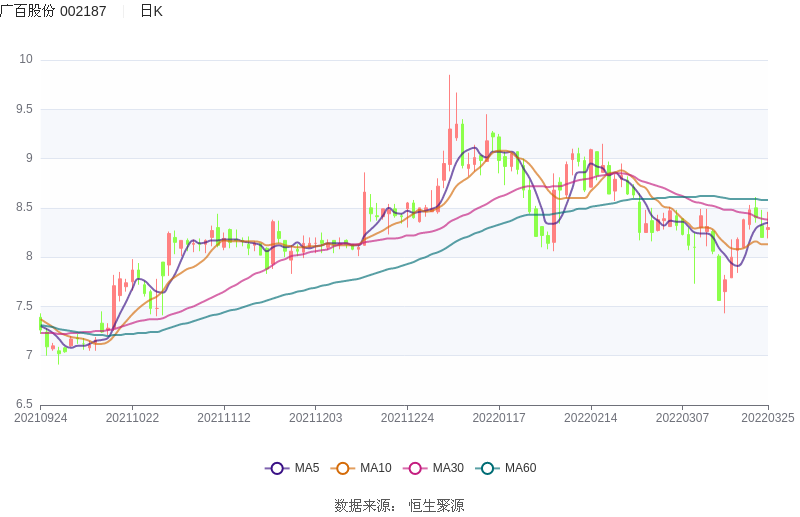Click the 20210924 date on the x-axis
This screenshot has width=800, height=517.
click(41, 418)
